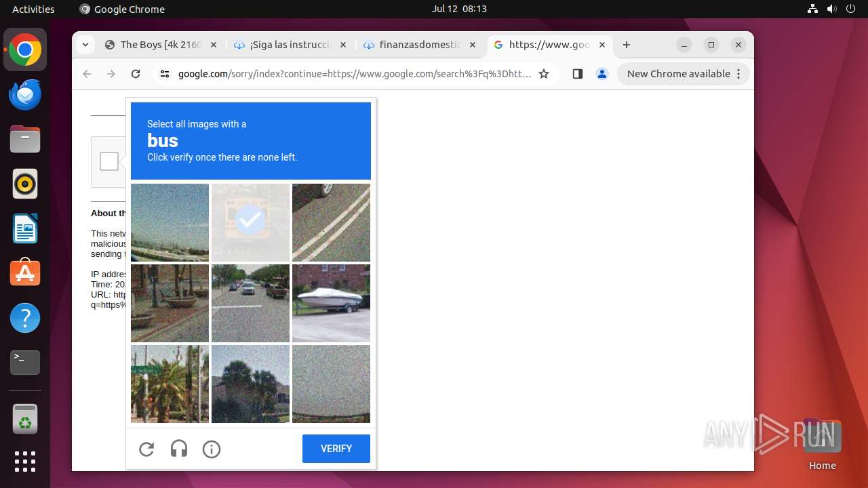Select the tile with double white road lines
Screen dimensions: 868x488
(331, 222)
